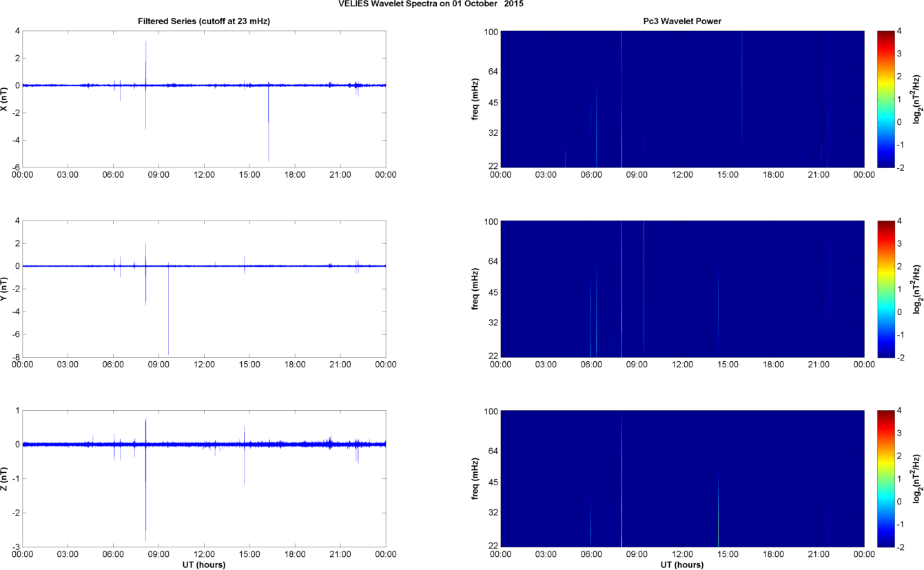924x570 pixels.
Task: Select the "Pc3 Wavelet Power" heading
Action: pos(682,21)
